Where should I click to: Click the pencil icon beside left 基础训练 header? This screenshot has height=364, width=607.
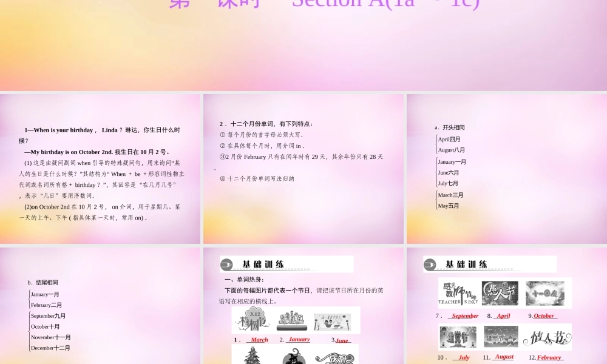pyautogui.click(x=226, y=264)
